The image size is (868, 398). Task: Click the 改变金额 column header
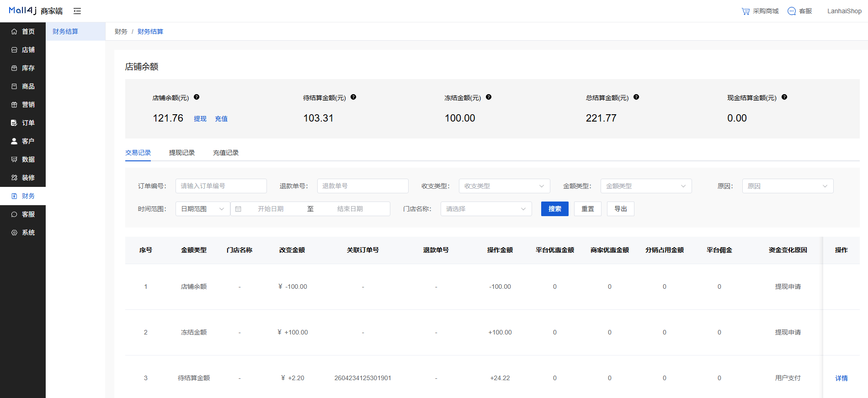tap(292, 250)
